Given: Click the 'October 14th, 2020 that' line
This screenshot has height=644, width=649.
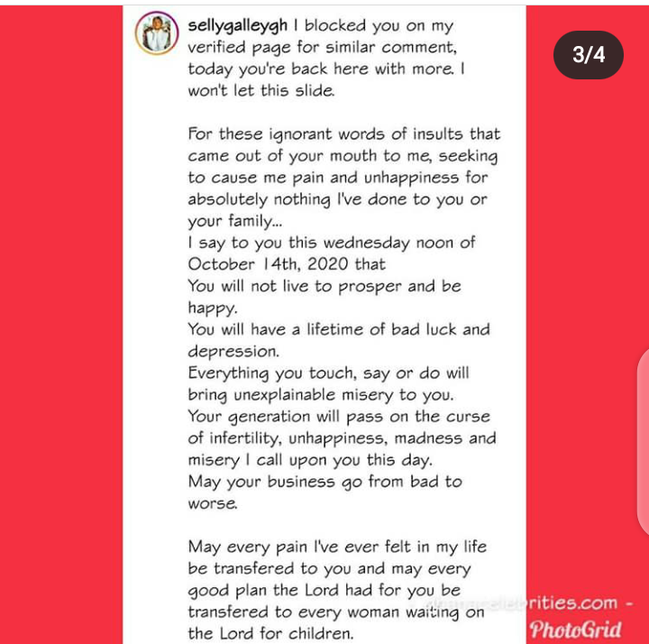Looking at the screenshot, I should pyautogui.click(x=287, y=264).
